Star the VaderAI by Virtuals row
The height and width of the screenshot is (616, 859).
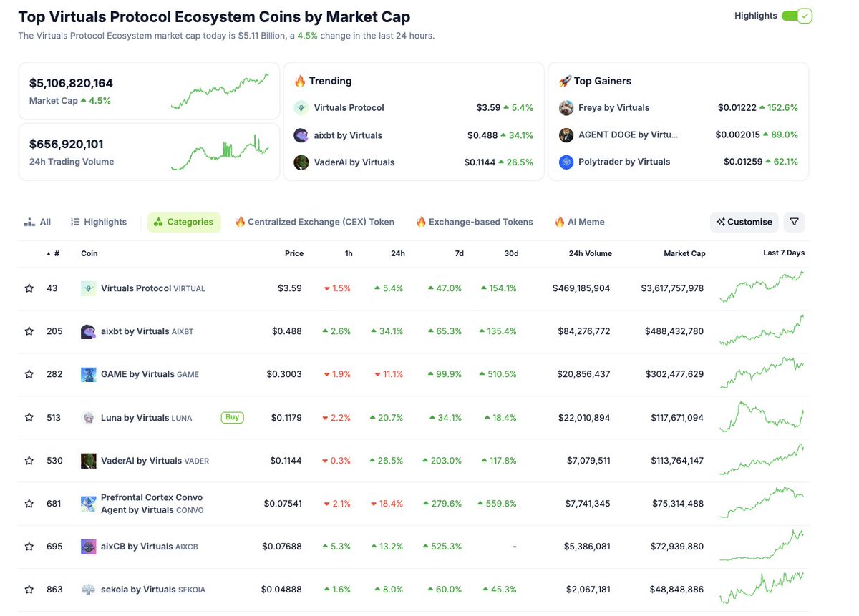tap(29, 461)
